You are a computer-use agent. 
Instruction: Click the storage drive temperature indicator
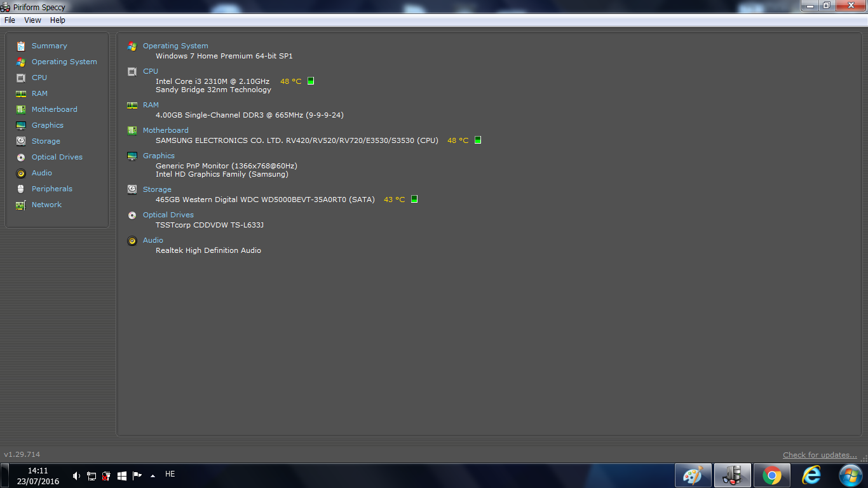point(414,199)
